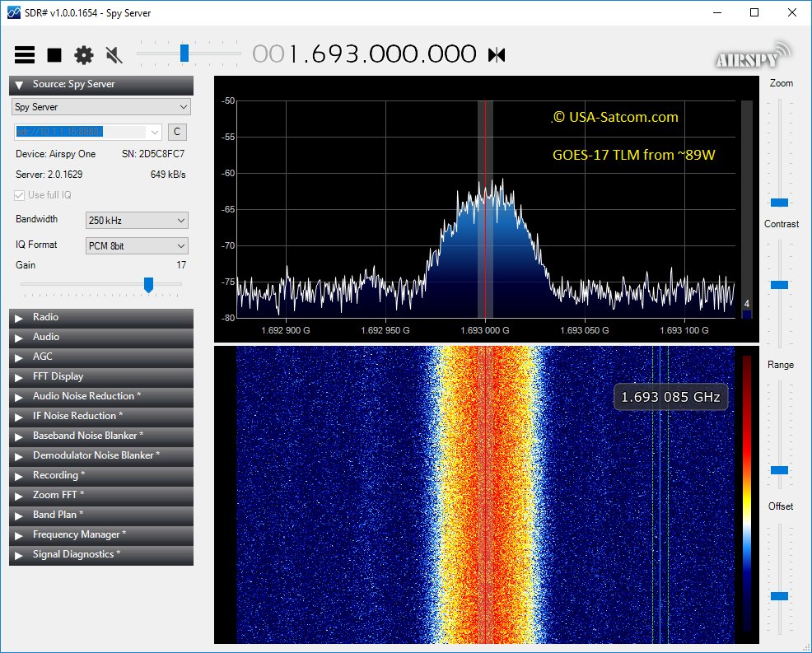Click the C connect button

coord(177,132)
